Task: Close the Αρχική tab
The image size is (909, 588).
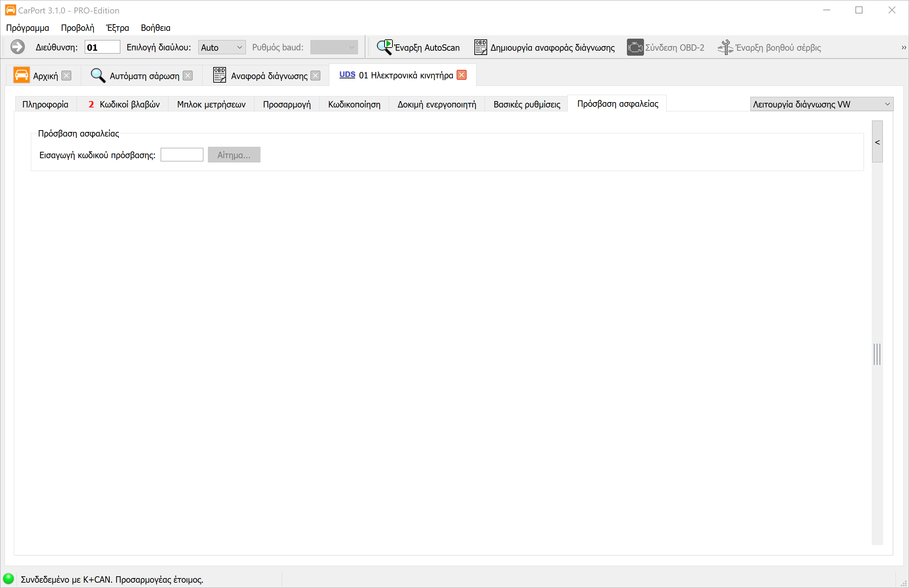Action: point(66,76)
